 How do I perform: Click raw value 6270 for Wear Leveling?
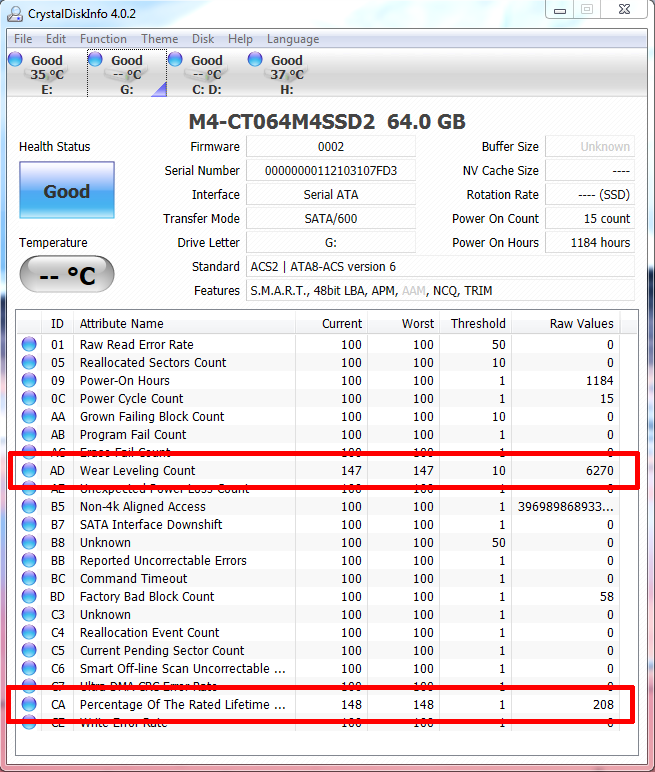click(x=600, y=471)
